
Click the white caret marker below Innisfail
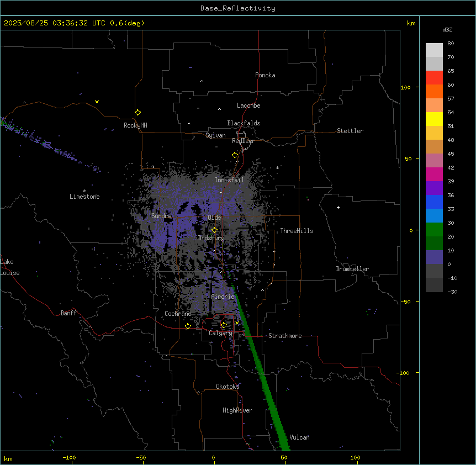(x=221, y=192)
